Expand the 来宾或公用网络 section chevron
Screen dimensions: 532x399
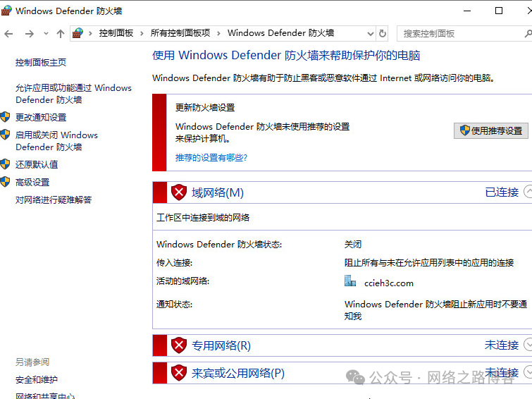click(x=528, y=372)
